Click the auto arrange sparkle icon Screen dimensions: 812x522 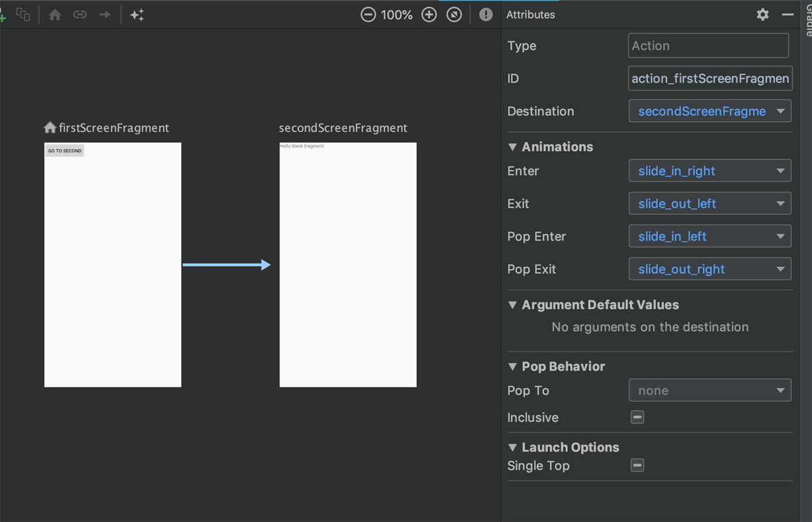(137, 14)
